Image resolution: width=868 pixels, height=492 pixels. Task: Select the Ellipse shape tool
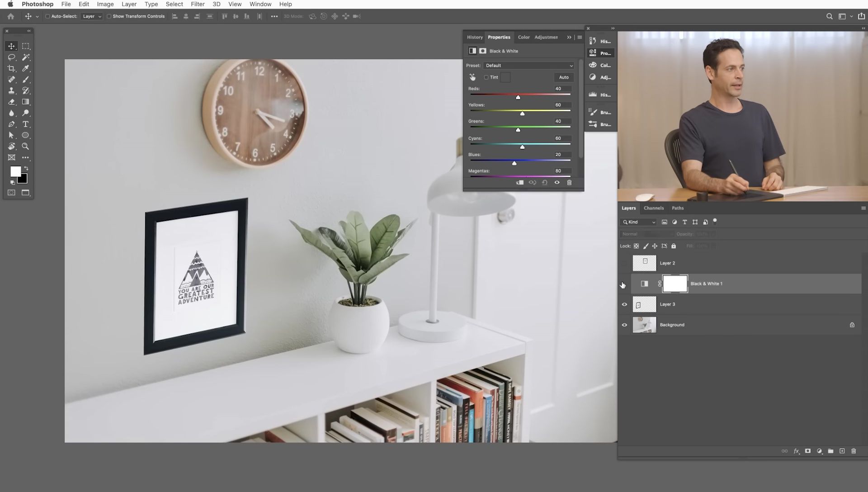pyautogui.click(x=26, y=135)
